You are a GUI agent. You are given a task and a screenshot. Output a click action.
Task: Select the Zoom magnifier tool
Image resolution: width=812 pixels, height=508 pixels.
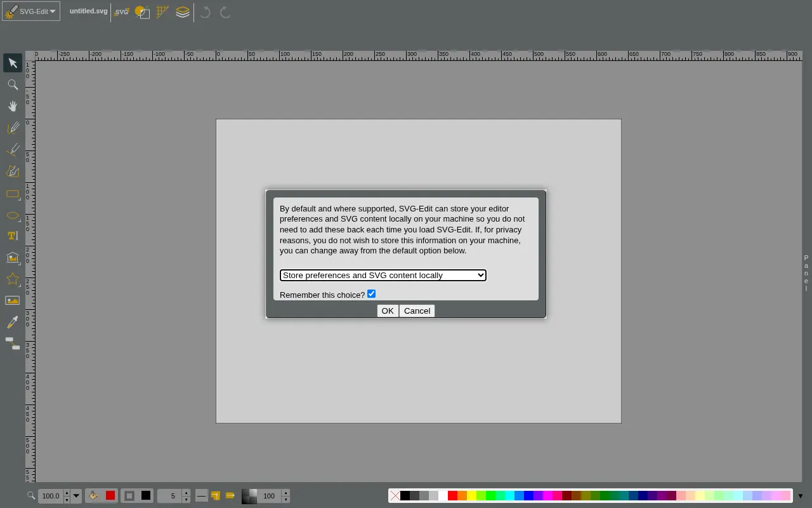[13, 84]
